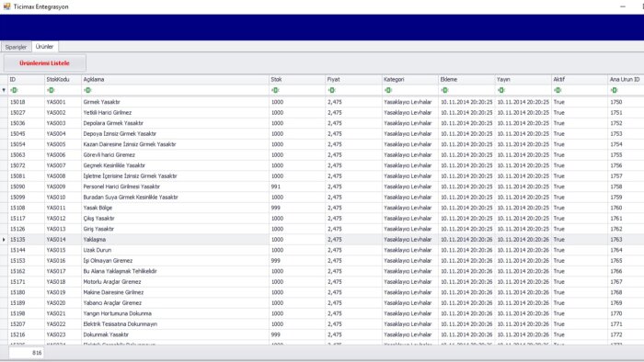Click description Geçmek Kesinlikle Yasaktır
644x362 pixels.
[114, 165]
